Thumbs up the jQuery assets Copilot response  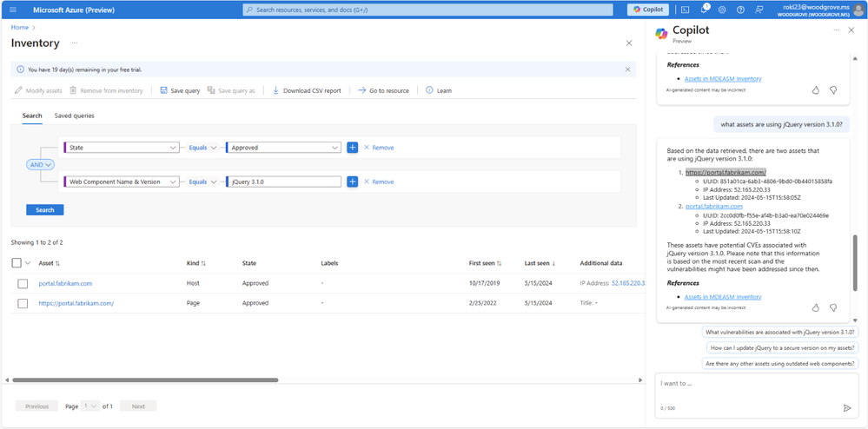point(815,307)
